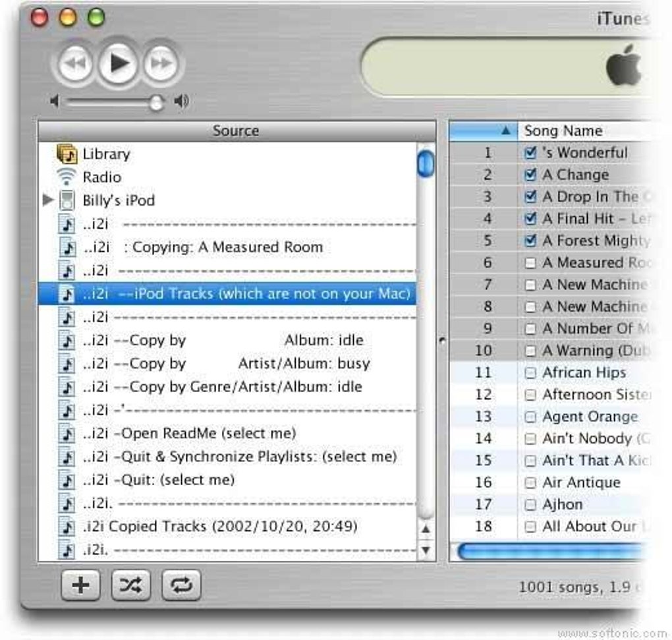Viewport: 672px width, 640px height.
Task: Click the rewind previous track button
Action: pos(76,63)
